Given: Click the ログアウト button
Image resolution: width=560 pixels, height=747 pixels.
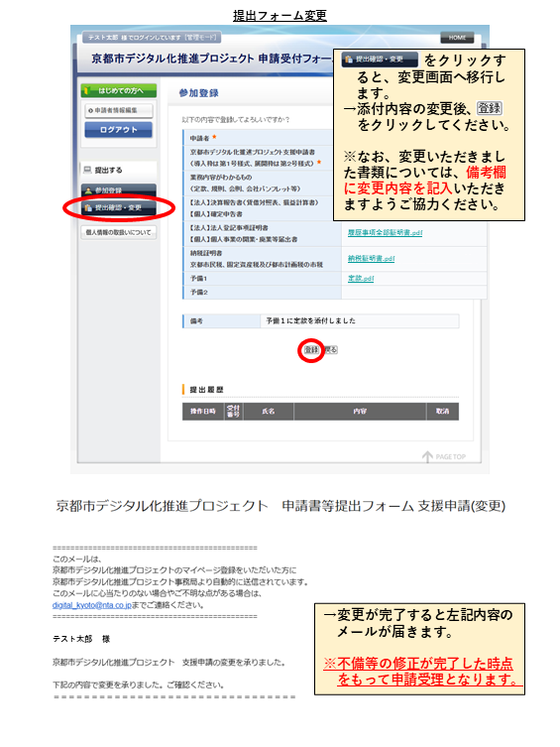Looking at the screenshot, I should click(x=119, y=130).
